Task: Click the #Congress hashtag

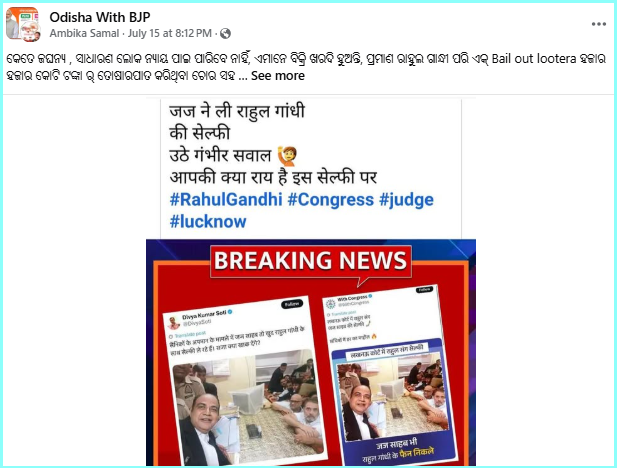Action: 331,200
